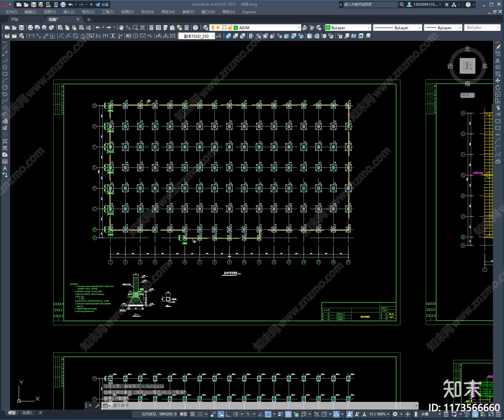Open the Help question mark icon in toolbar
Viewport: 504px width, 420px height.
[x=196, y=28]
